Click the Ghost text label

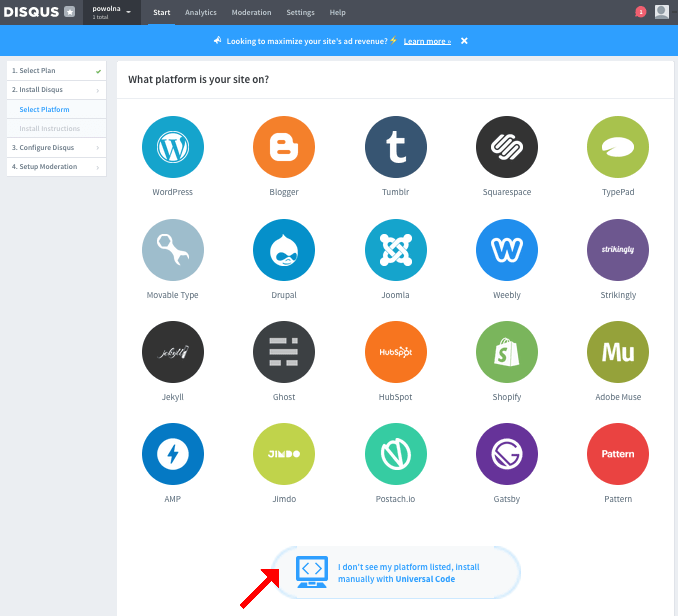[284, 397]
